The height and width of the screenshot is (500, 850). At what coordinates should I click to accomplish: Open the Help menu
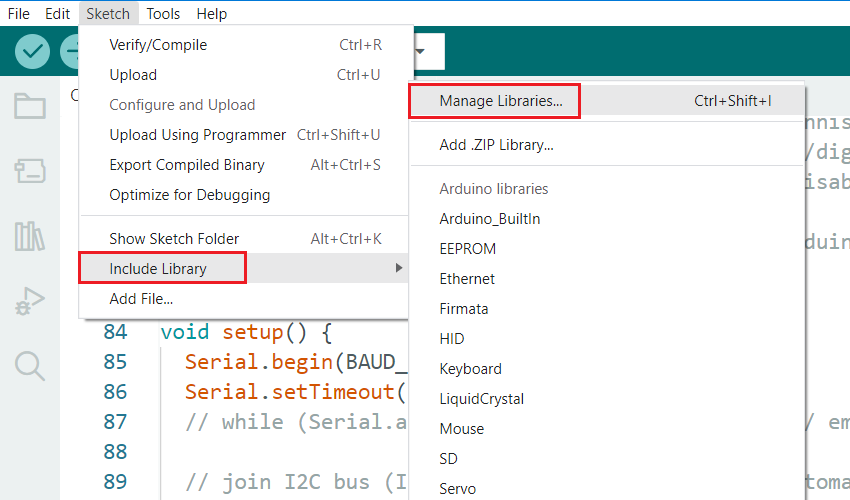tap(212, 14)
